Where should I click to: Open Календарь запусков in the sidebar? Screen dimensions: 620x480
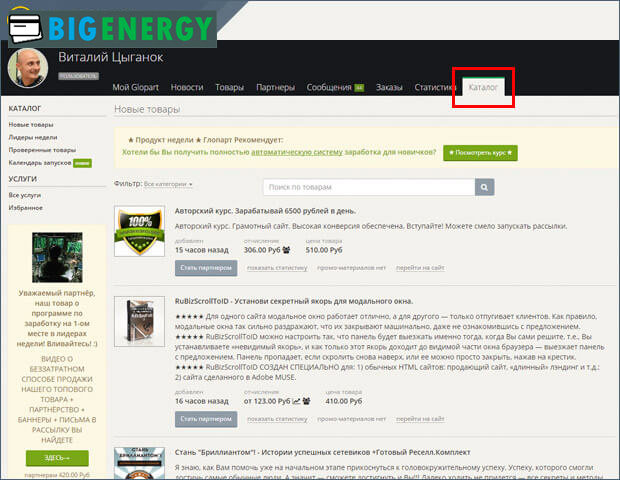pos(40,162)
